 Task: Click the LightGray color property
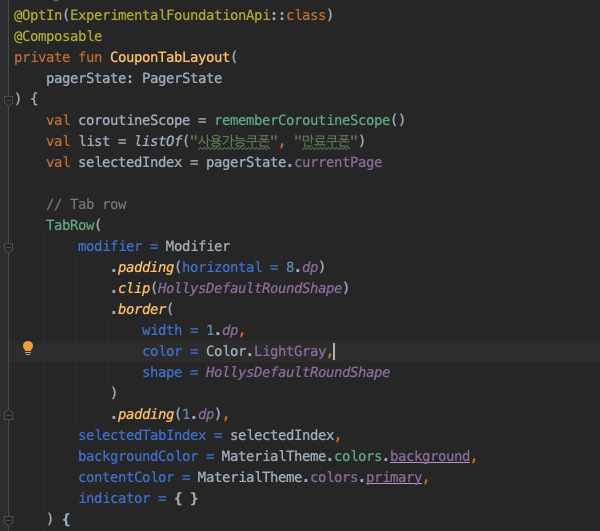tap(290, 351)
